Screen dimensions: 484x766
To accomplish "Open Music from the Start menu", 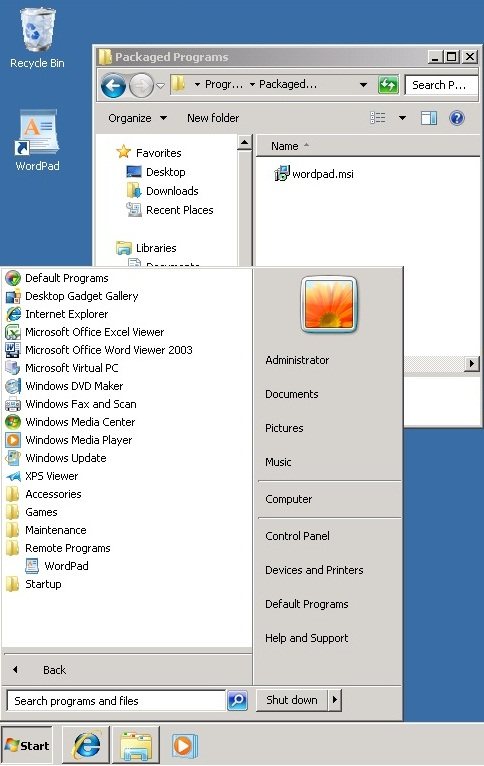I will tap(278, 462).
